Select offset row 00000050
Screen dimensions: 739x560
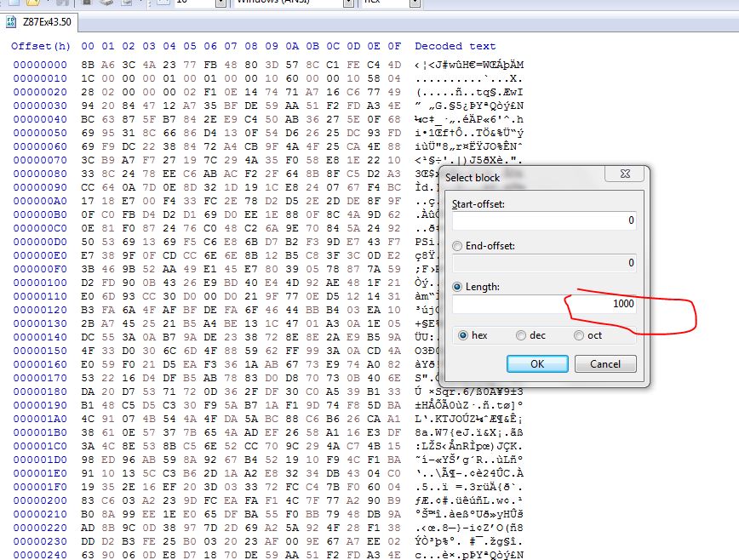pyautogui.click(x=40, y=133)
